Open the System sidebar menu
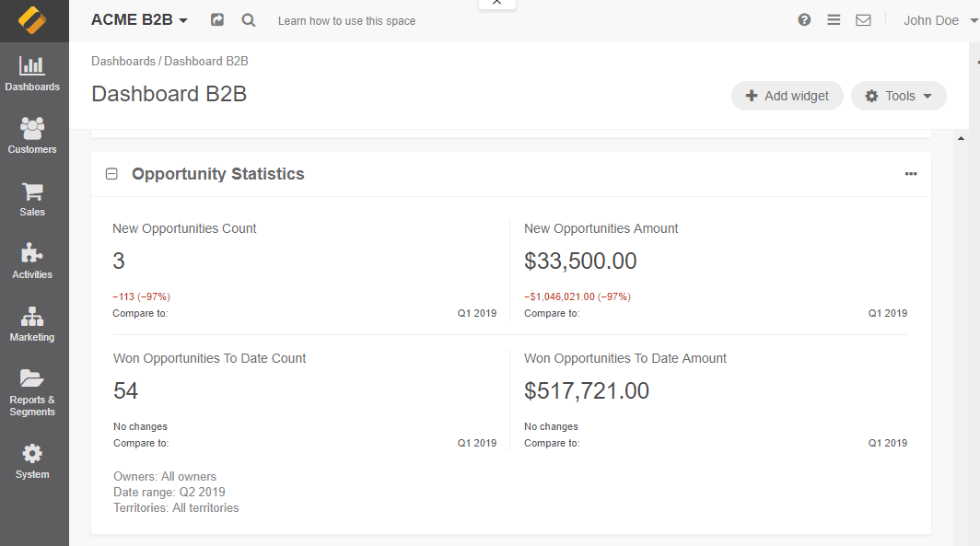Image resolution: width=980 pixels, height=546 pixels. tap(32, 461)
